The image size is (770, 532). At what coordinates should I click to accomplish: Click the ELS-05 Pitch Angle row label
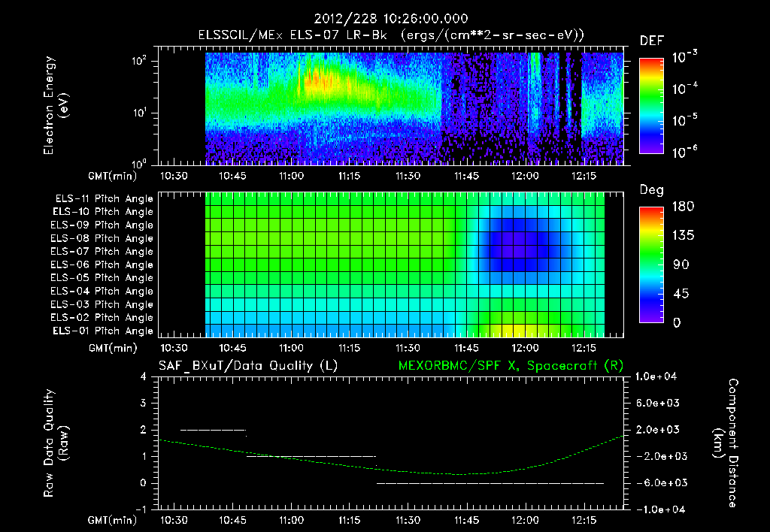point(102,278)
